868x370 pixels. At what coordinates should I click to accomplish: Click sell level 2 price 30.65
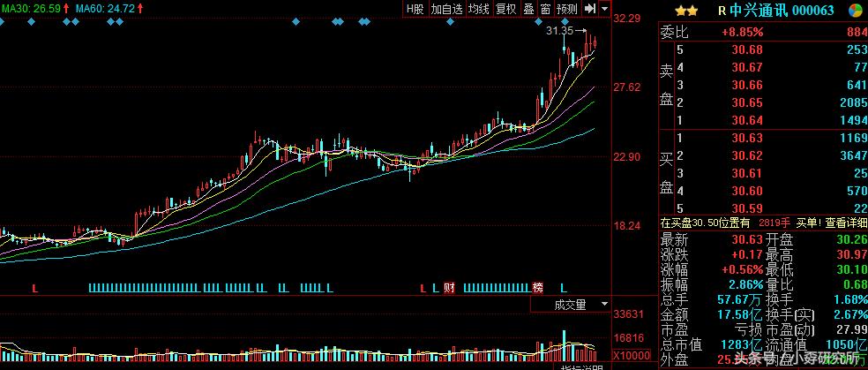pyautogui.click(x=747, y=103)
